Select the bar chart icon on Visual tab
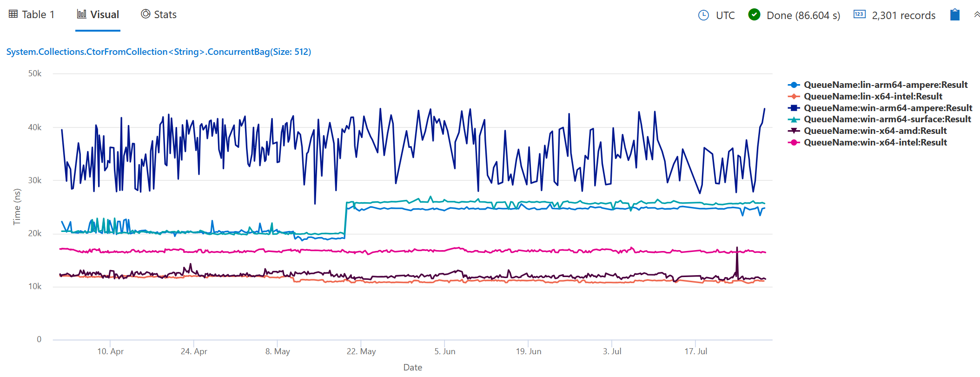 point(81,14)
